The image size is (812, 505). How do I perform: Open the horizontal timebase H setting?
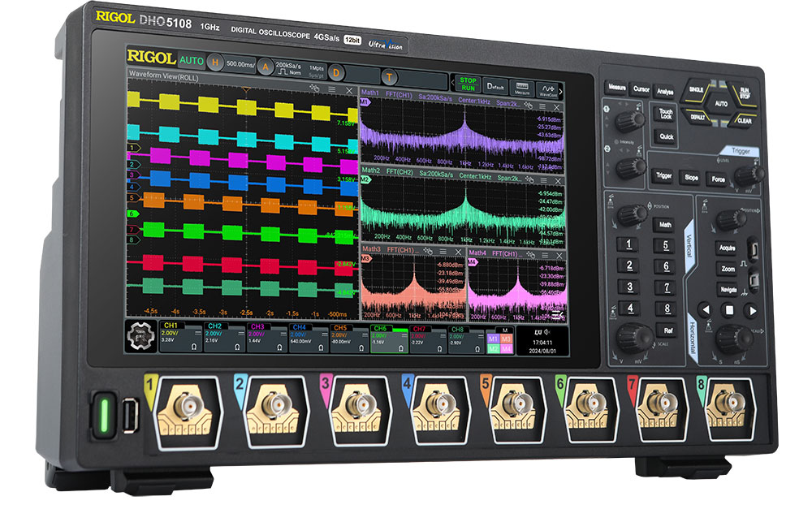pos(215,63)
